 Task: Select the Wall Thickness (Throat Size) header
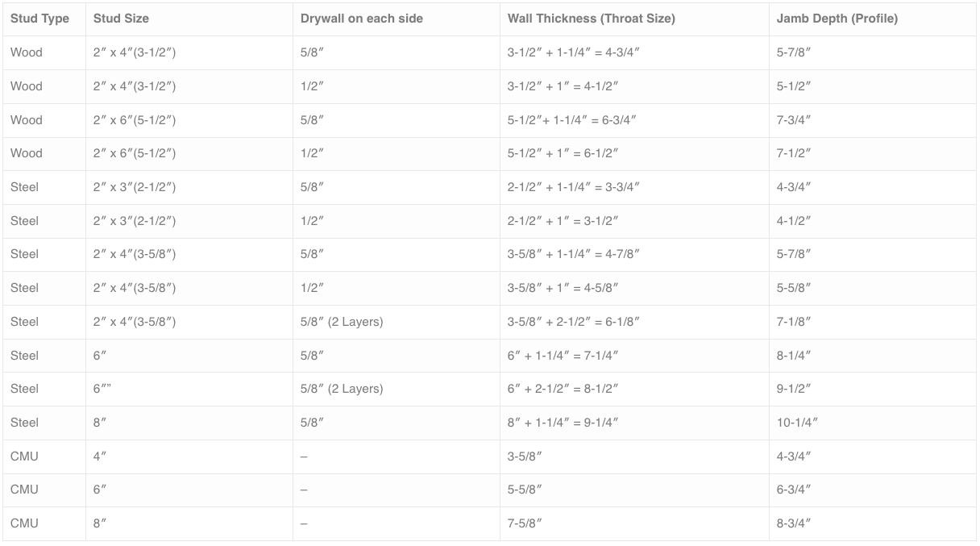tap(592, 19)
